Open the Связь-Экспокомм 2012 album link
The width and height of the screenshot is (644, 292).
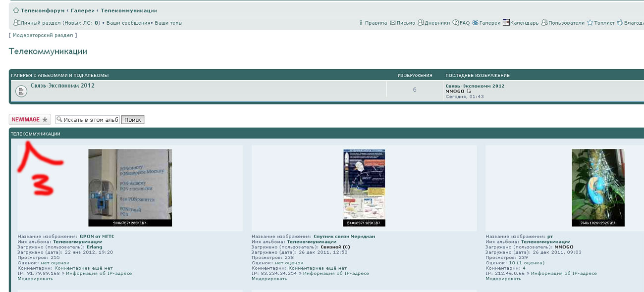[x=62, y=86]
